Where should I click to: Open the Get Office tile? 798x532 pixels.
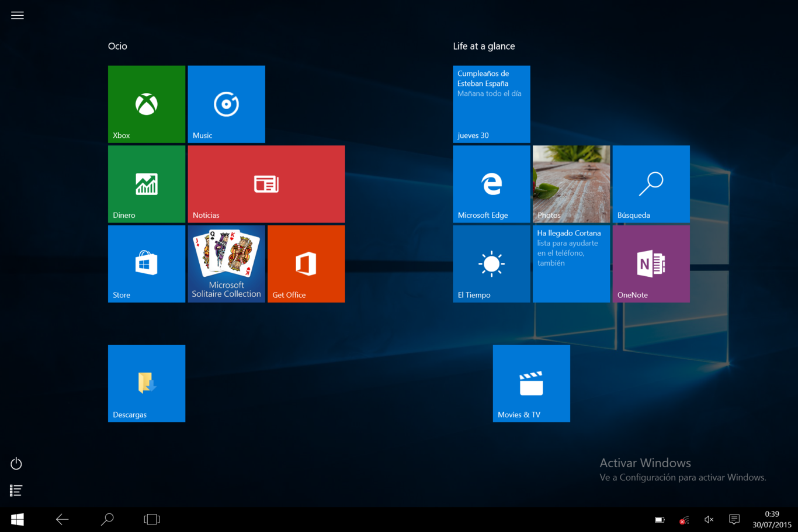point(306,263)
